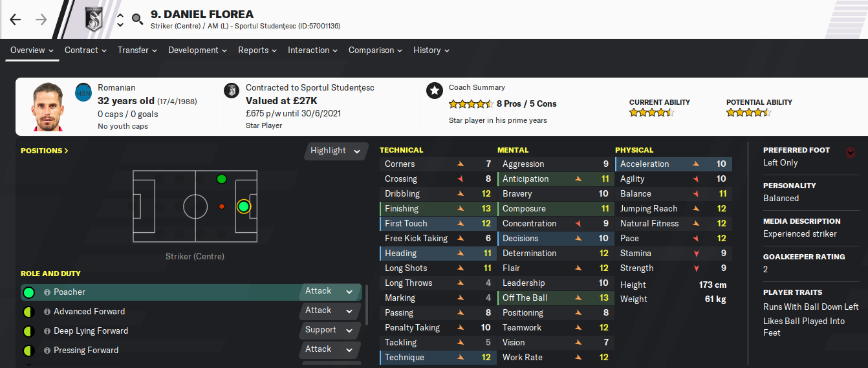Click the Sportul Studențesc club badge in header
This screenshot has width=868, height=368.
tap(95, 19)
